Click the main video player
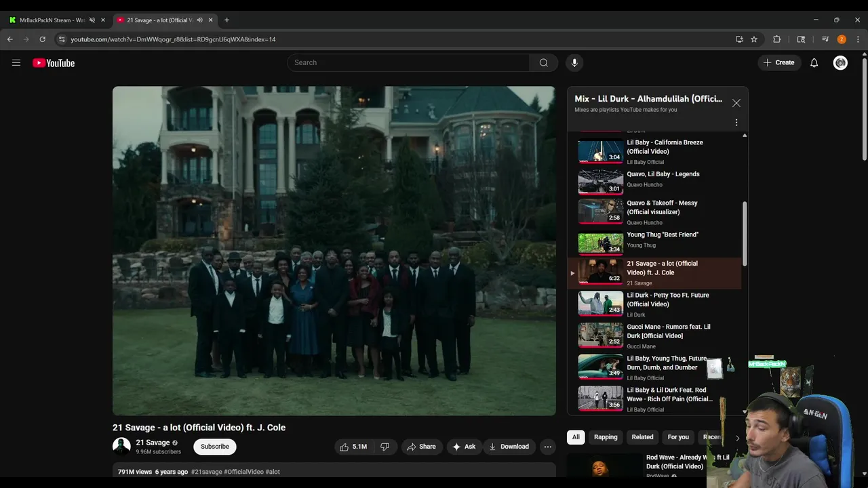This screenshot has height=488, width=868. coord(334,251)
